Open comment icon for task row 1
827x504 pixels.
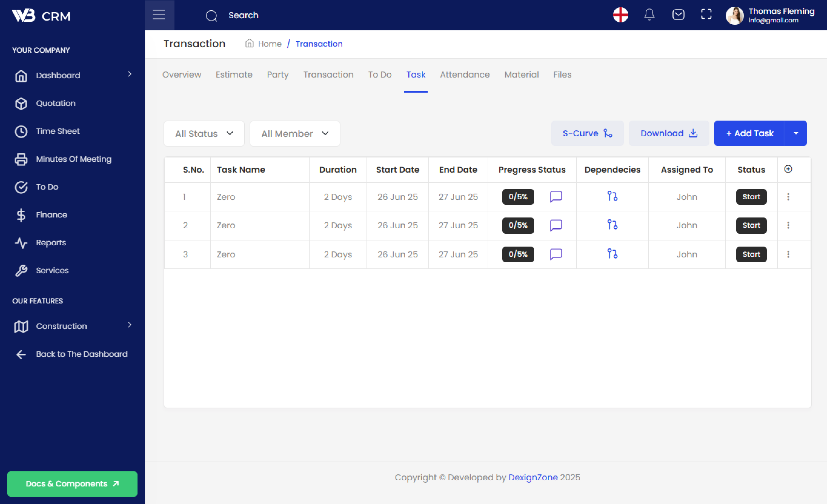click(x=556, y=197)
